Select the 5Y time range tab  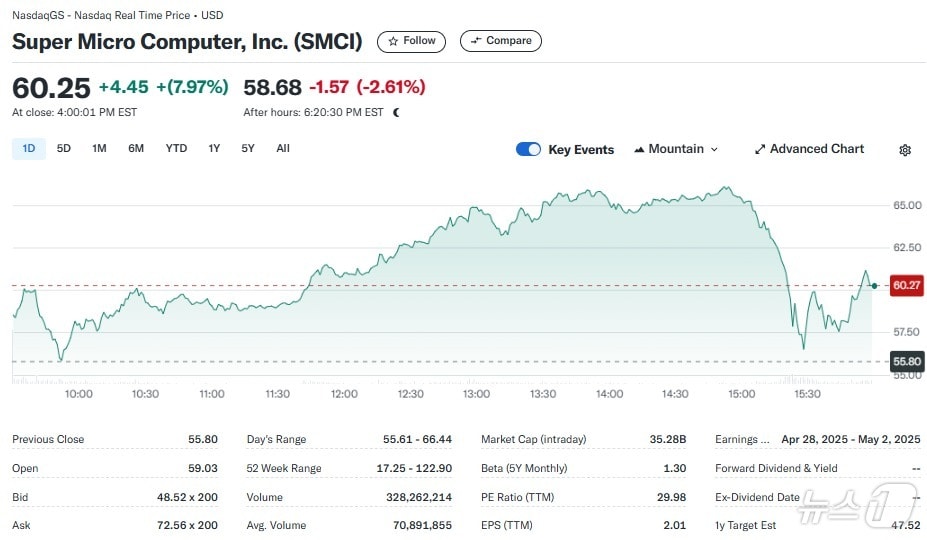[x=248, y=149]
